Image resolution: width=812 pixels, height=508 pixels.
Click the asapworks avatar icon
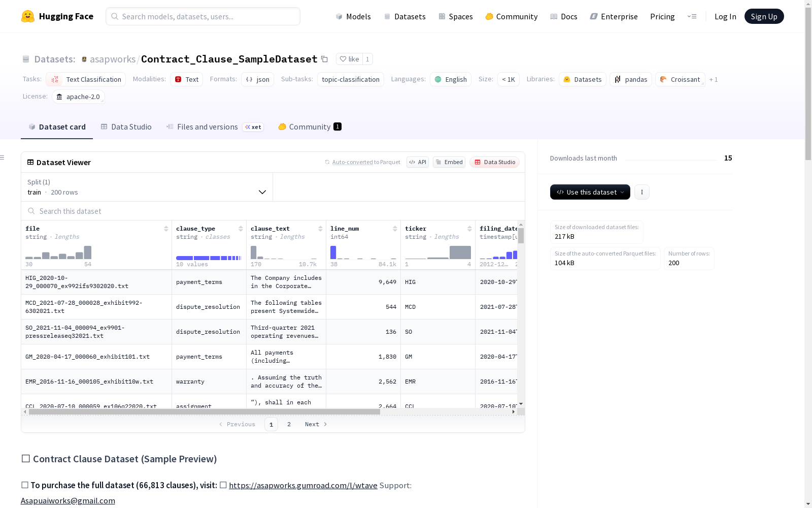pyautogui.click(x=84, y=59)
